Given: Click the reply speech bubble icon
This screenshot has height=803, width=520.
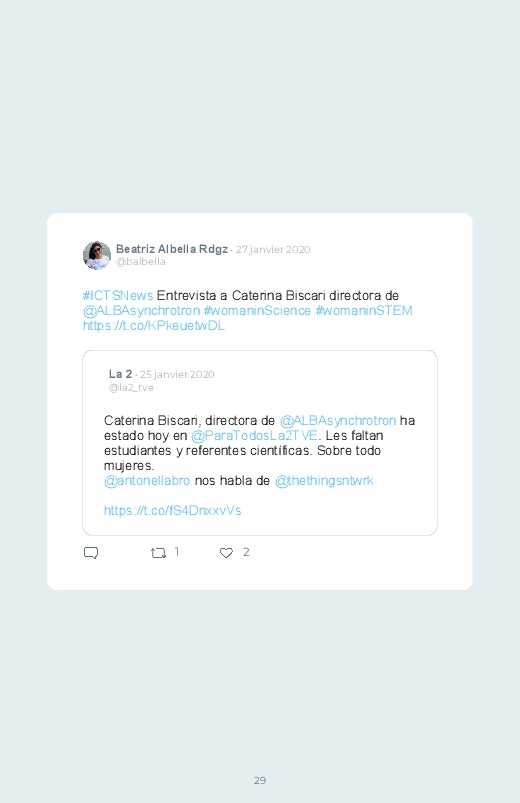Looking at the screenshot, I should [x=91, y=553].
